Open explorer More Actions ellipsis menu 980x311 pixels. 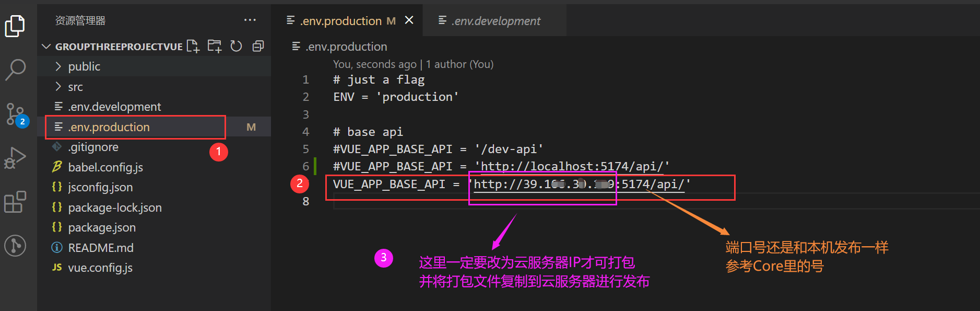click(250, 20)
